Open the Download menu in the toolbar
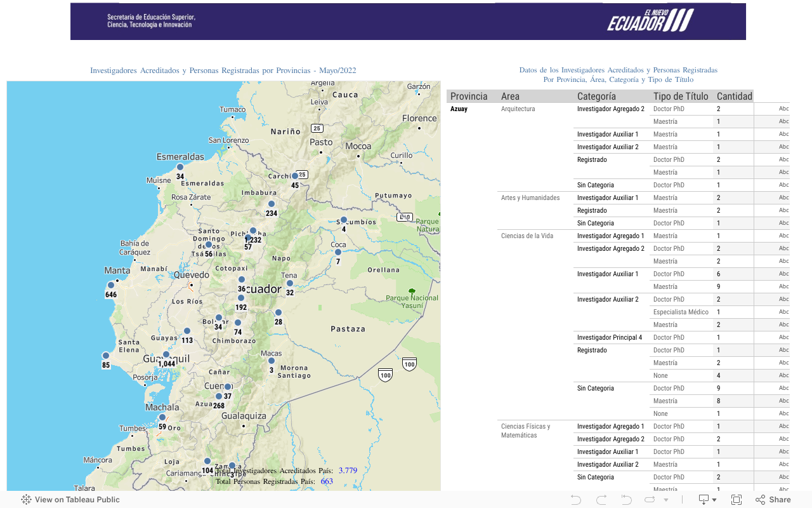Image resolution: width=812 pixels, height=508 pixels. pyautogui.click(x=707, y=500)
